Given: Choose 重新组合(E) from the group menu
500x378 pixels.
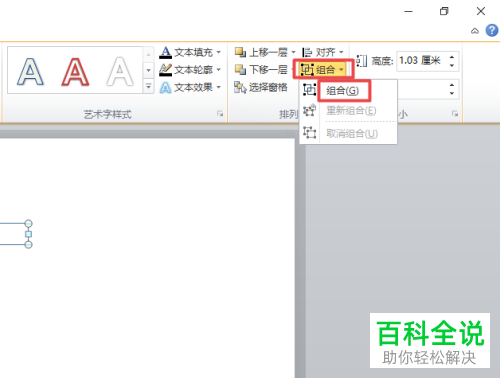Looking at the screenshot, I should tap(351, 110).
